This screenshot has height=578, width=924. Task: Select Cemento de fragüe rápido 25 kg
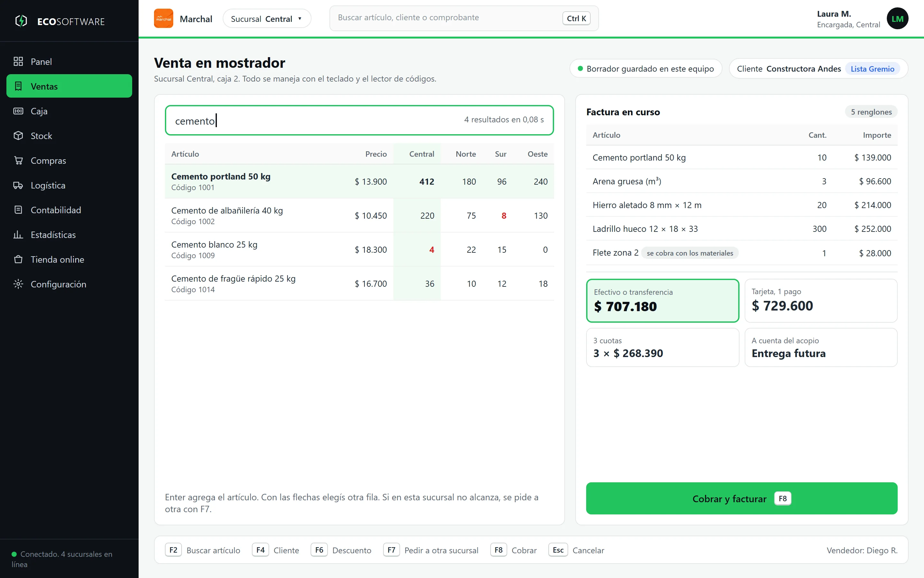359,283
